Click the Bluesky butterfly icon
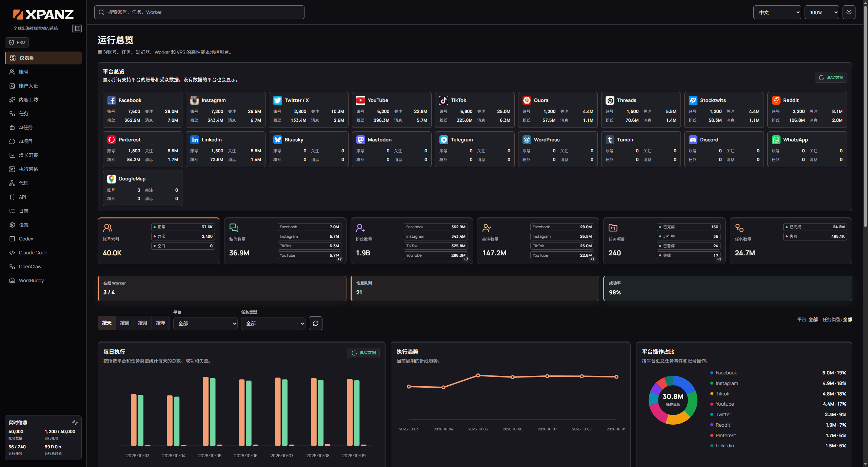Viewport: 868px width, 467px height. 277,140
